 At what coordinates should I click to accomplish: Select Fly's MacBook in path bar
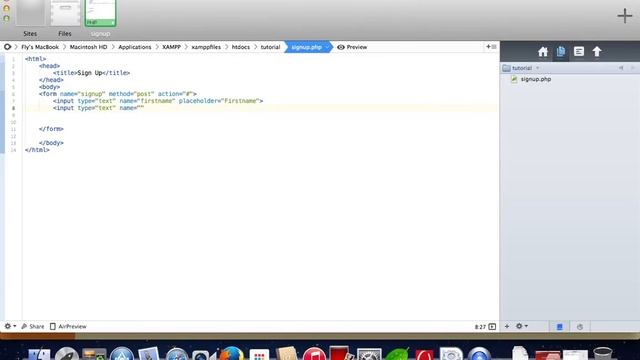[x=40, y=47]
